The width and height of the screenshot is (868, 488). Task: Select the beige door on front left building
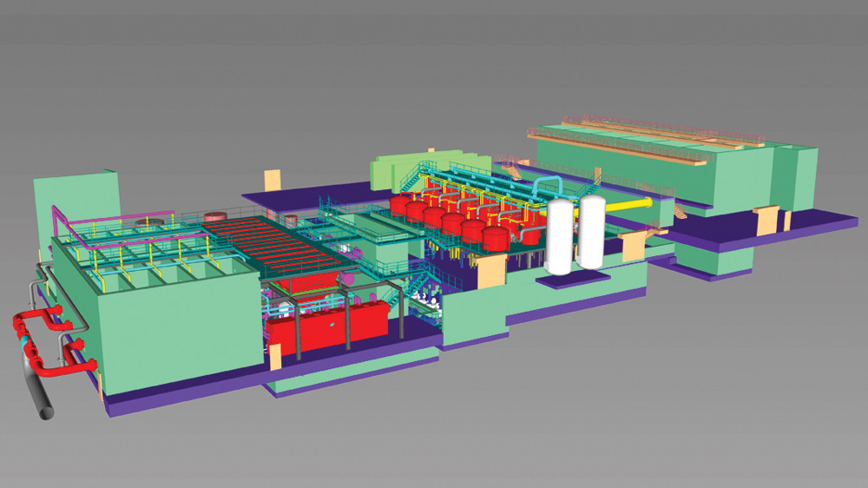tap(275, 358)
